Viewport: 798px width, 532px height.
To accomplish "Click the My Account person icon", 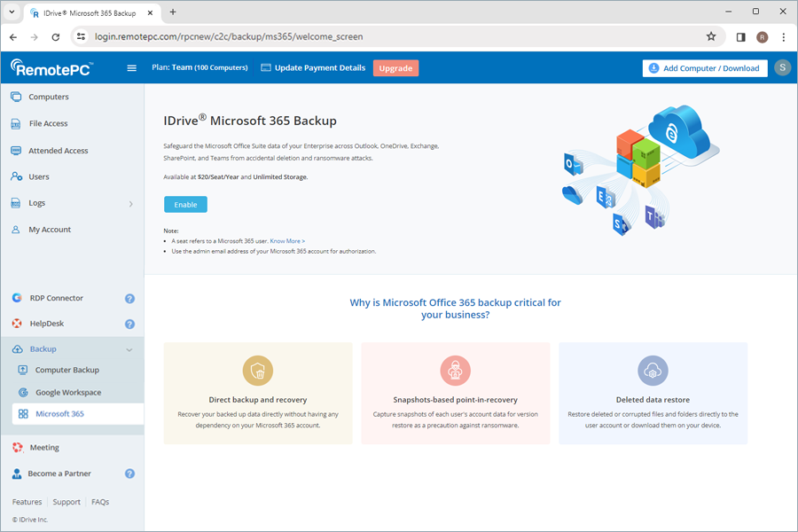I will coord(16,230).
